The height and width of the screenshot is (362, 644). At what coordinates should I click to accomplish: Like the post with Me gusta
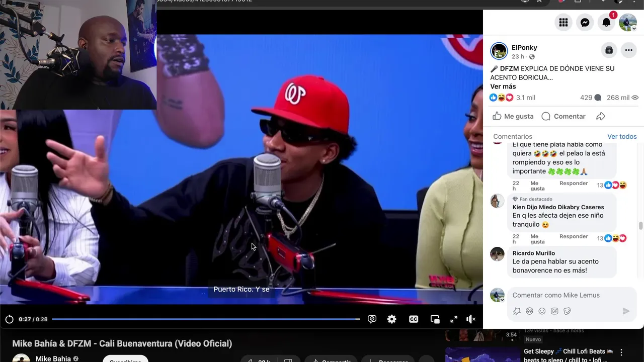pyautogui.click(x=513, y=116)
